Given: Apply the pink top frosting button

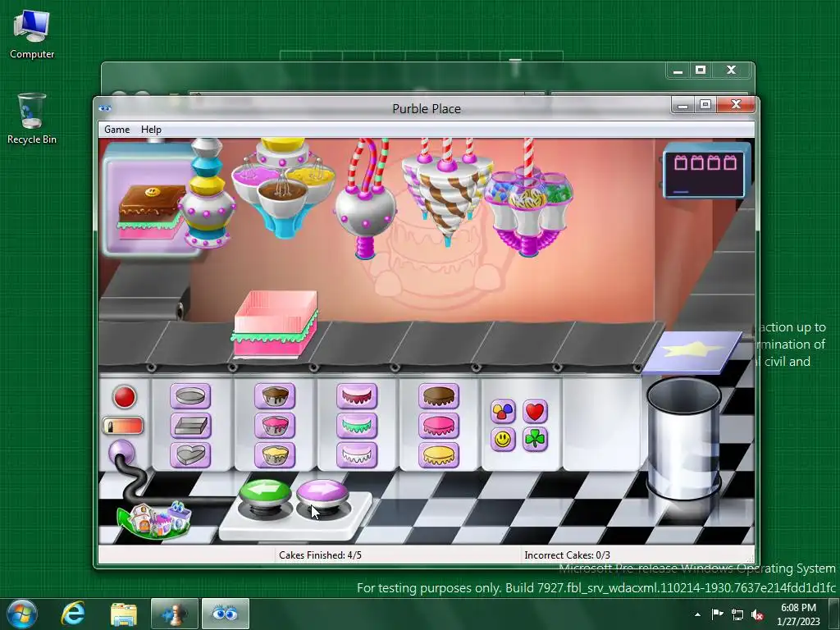Looking at the screenshot, I should coord(439,426).
